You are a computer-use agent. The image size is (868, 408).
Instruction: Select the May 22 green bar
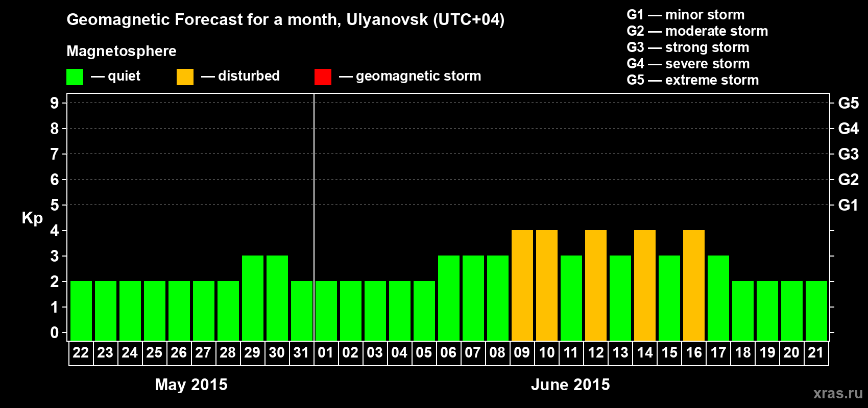(x=81, y=311)
